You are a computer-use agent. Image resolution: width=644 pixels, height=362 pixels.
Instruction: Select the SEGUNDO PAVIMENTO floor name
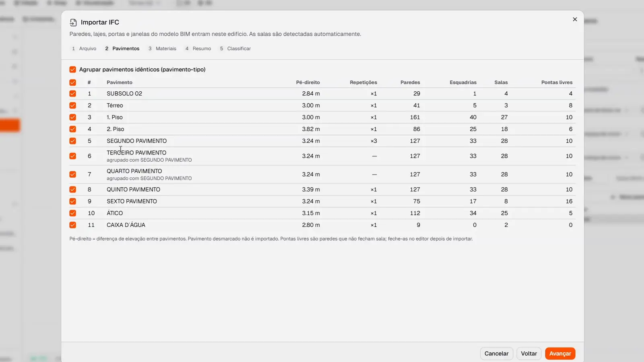coord(136,141)
